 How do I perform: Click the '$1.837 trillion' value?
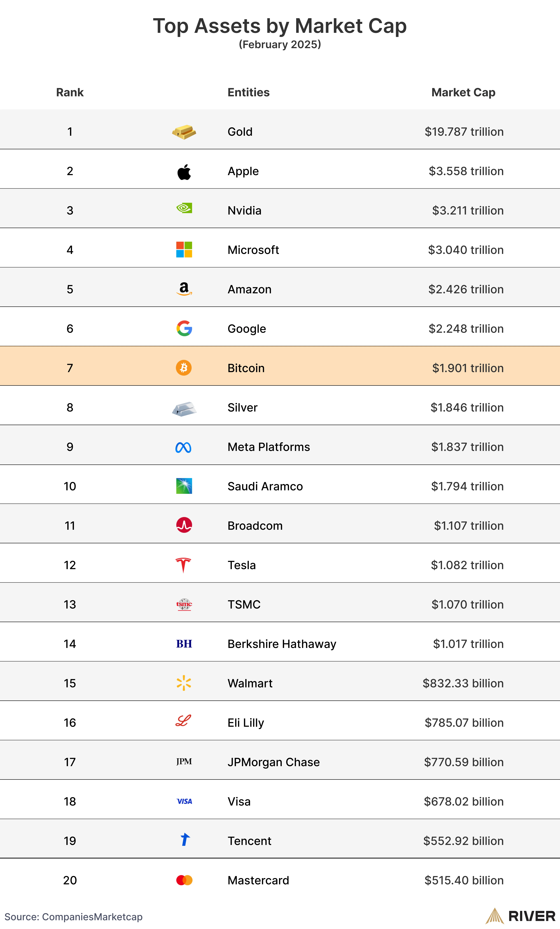(x=468, y=447)
